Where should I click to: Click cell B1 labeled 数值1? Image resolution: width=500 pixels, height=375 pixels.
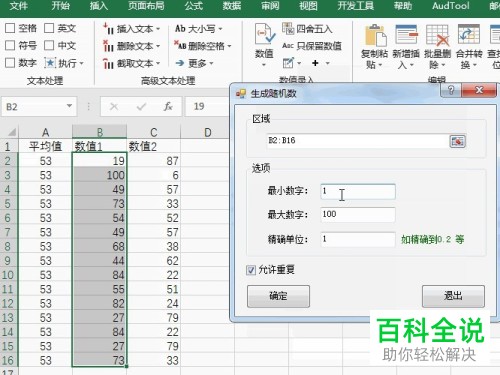99,146
